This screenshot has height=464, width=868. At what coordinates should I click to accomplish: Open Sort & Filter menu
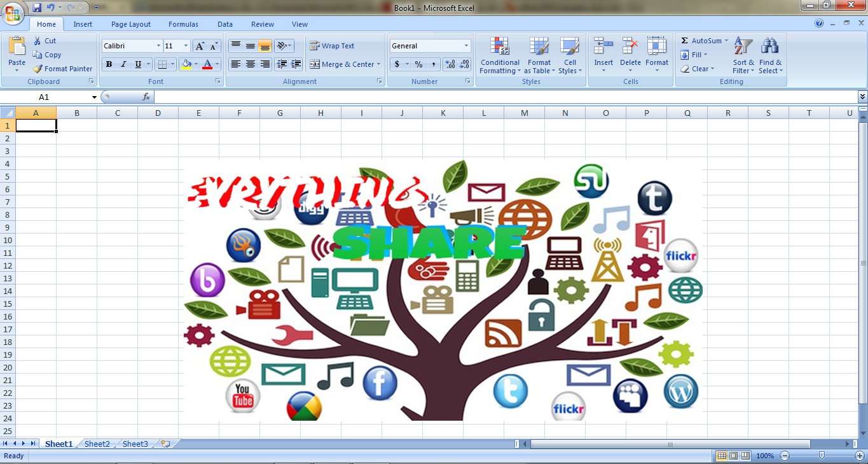click(743, 55)
